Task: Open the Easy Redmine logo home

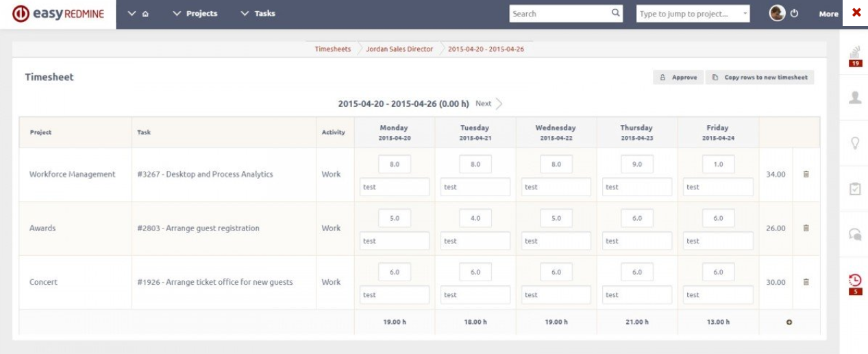Action: point(58,14)
